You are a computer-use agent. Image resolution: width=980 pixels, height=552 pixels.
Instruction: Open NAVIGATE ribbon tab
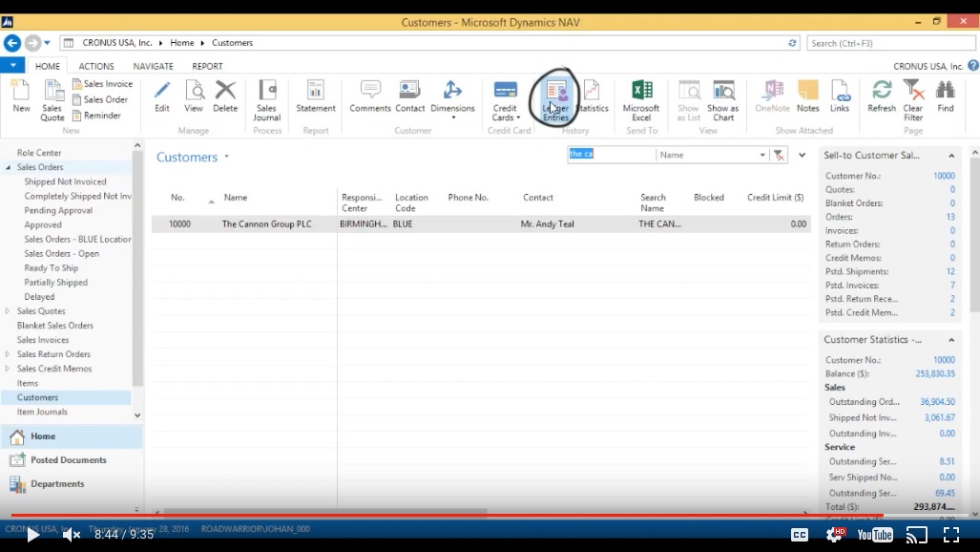click(153, 66)
